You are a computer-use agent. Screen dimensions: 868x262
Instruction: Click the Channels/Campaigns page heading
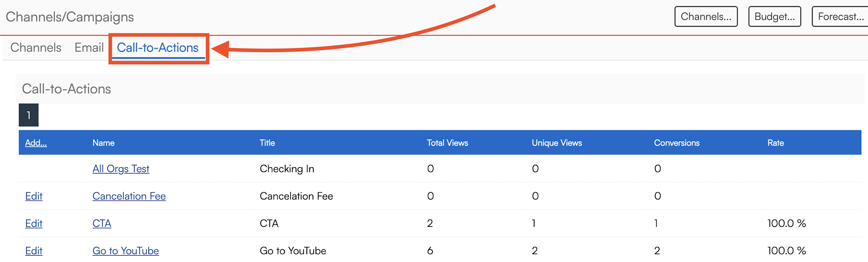tap(70, 17)
